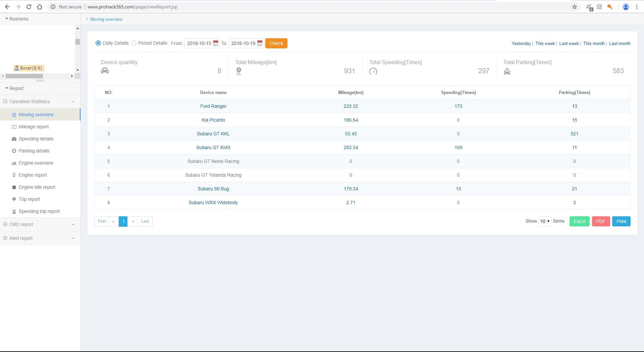Click the Speeding details gauge icon
The image size is (644, 352).
coord(14,139)
